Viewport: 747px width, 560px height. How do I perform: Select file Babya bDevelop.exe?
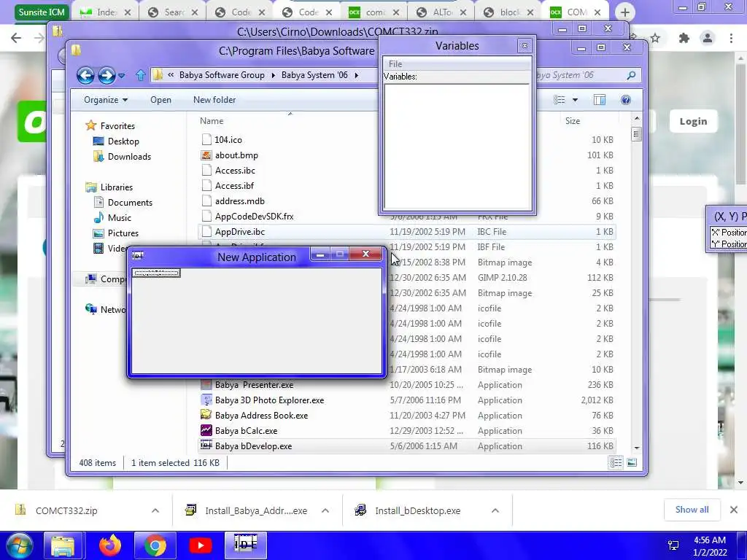click(x=253, y=446)
